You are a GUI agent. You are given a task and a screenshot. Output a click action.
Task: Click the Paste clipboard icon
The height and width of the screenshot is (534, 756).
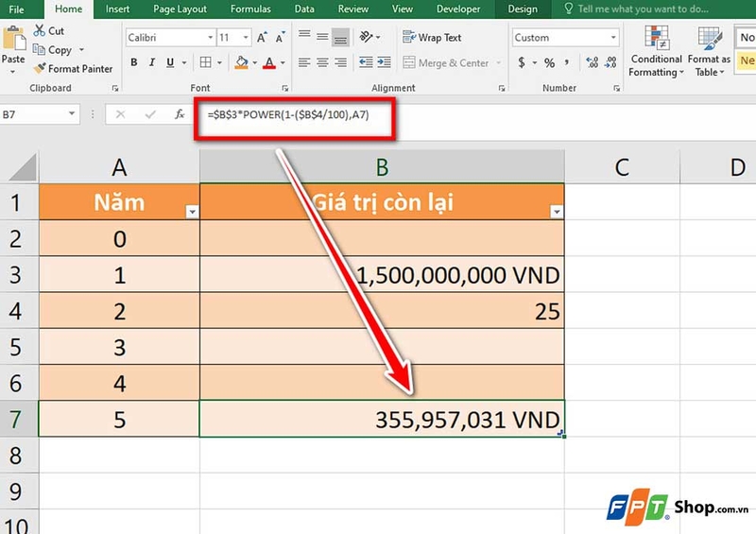(x=13, y=39)
